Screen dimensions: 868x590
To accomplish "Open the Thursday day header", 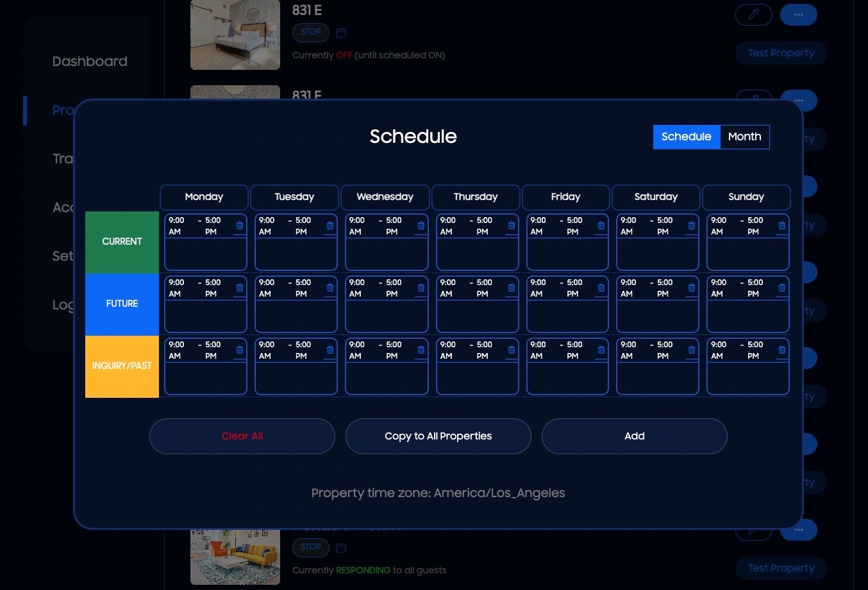I will click(x=475, y=197).
